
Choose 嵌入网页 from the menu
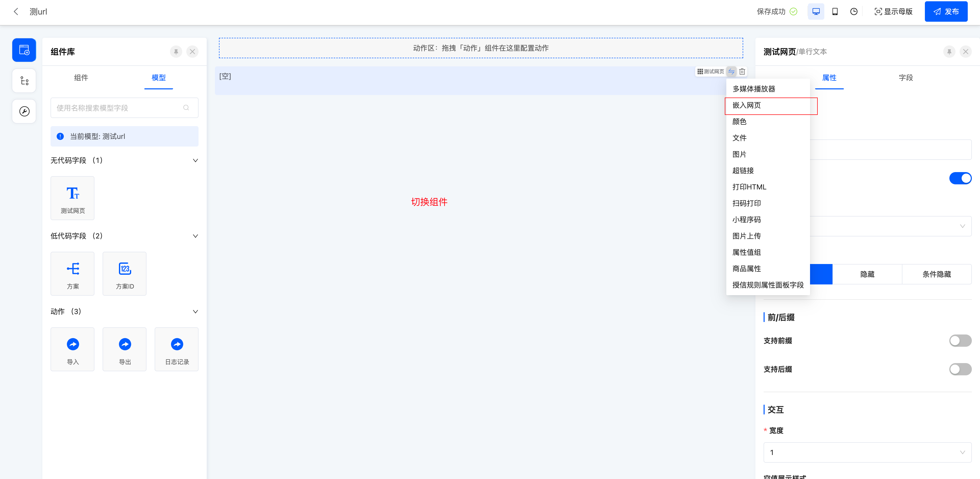[x=768, y=105]
